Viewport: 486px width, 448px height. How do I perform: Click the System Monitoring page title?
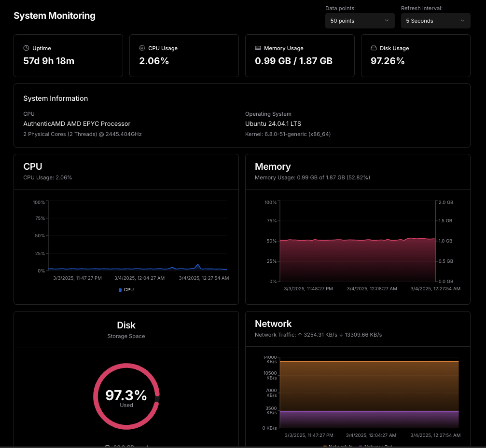(55, 15)
